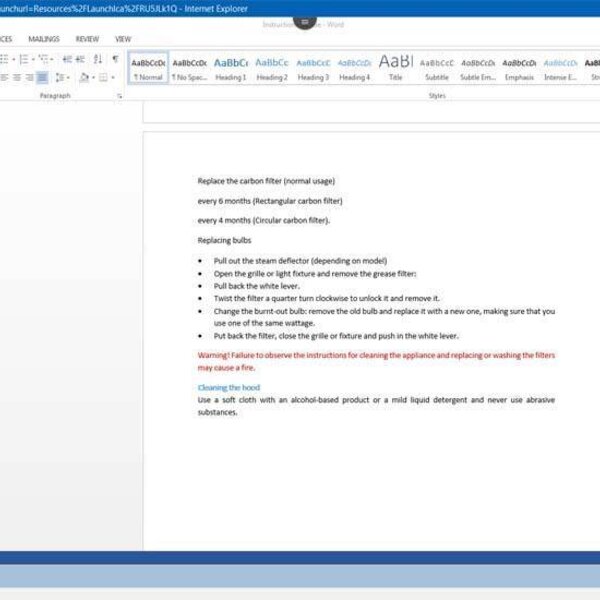Expand the line spacing dropdown arrow
The width and height of the screenshot is (600, 600).
(x=68, y=78)
